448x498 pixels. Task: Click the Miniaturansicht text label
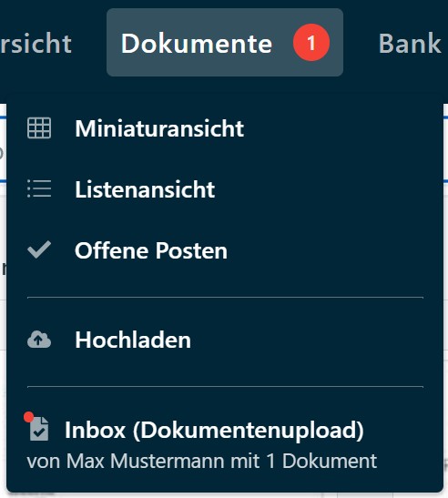[x=159, y=128]
